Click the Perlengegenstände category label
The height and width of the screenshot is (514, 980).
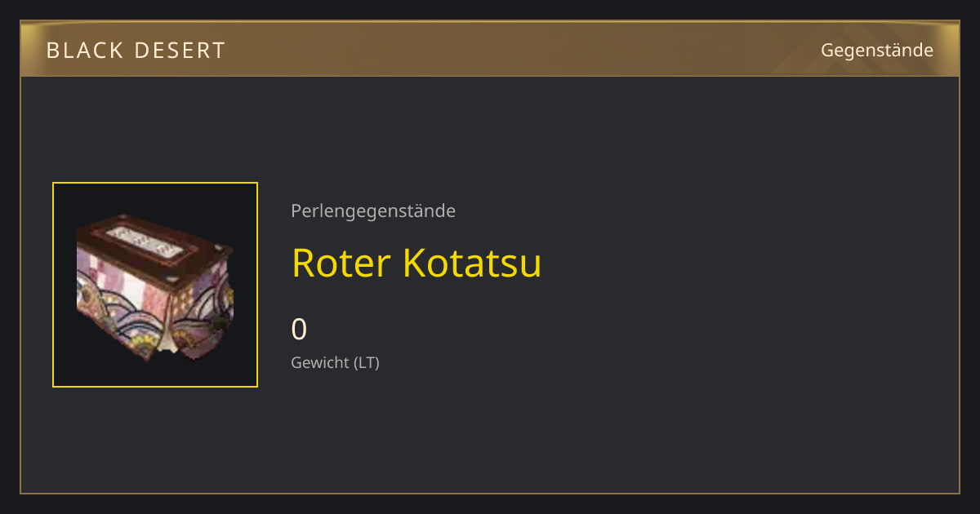pyautogui.click(x=373, y=211)
